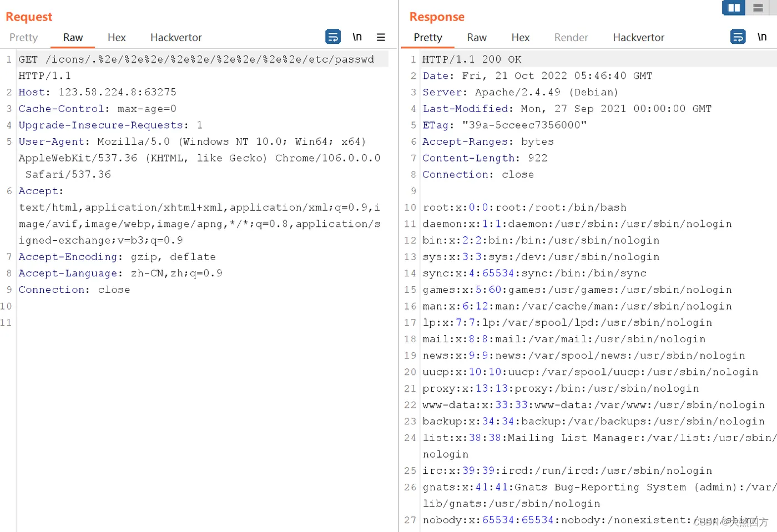Click the Upgrade-Insecure-Requests header line
This screenshot has height=532, width=777.
coord(110,125)
